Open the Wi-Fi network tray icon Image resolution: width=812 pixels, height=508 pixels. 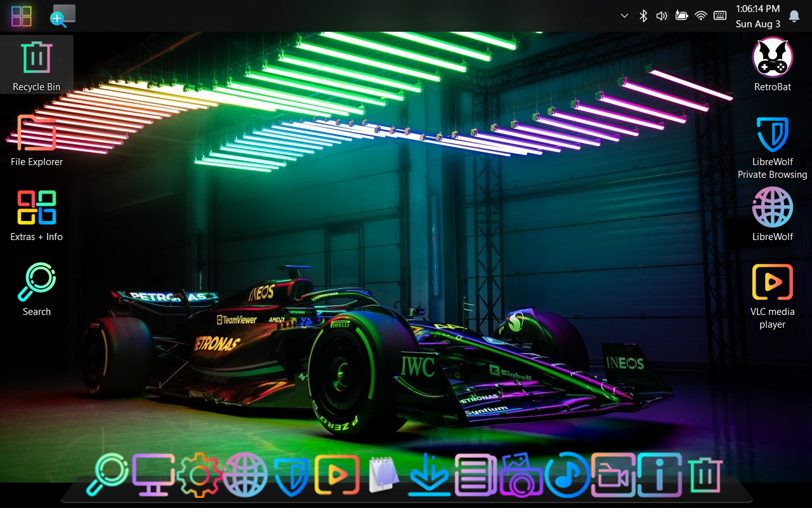tap(701, 16)
